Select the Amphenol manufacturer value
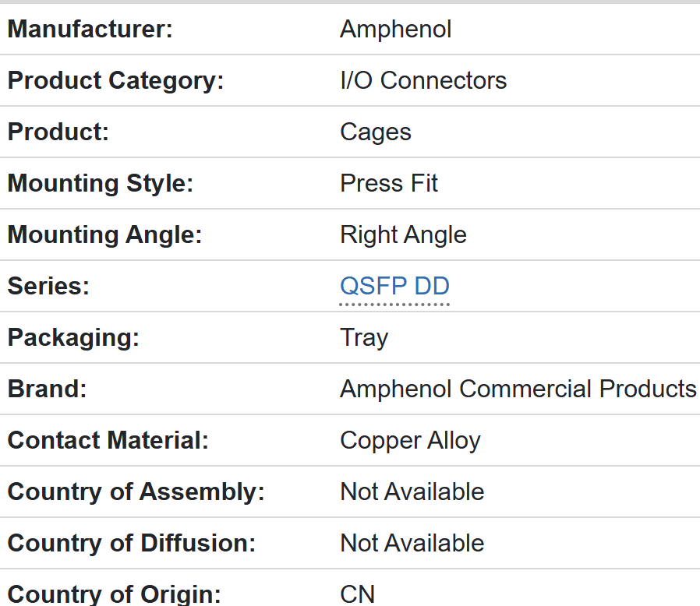This screenshot has height=606, width=700. [x=395, y=30]
